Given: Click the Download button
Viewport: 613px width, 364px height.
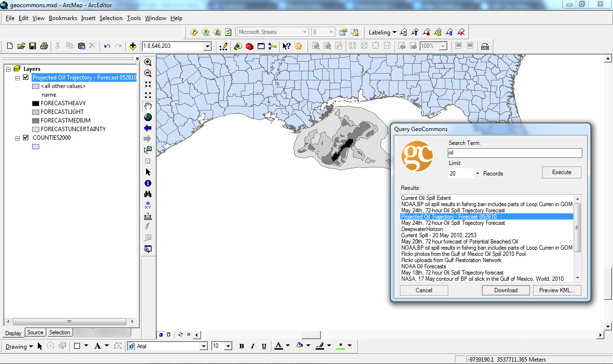Looking at the screenshot, I should pos(506,290).
